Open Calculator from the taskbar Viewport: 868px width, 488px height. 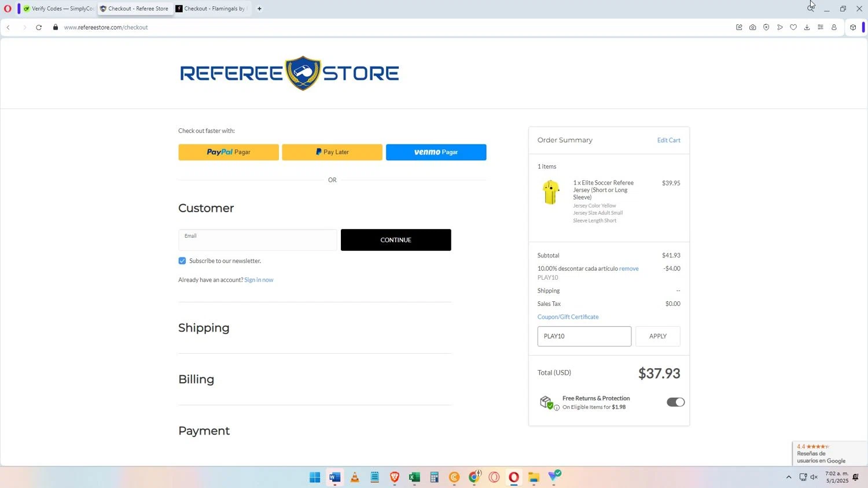(x=434, y=477)
